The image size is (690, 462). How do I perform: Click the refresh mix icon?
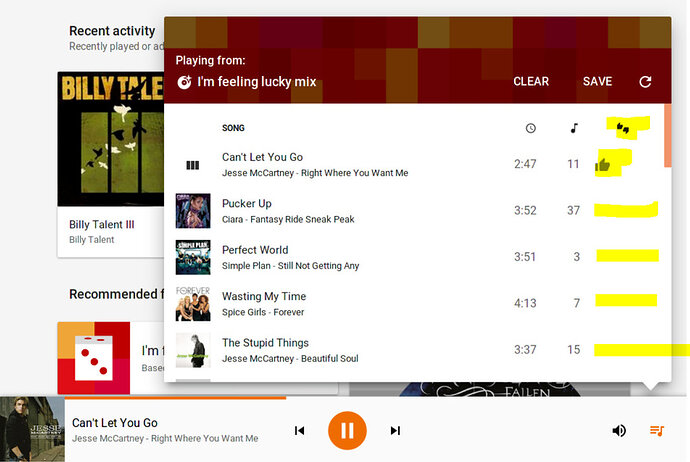click(x=645, y=81)
